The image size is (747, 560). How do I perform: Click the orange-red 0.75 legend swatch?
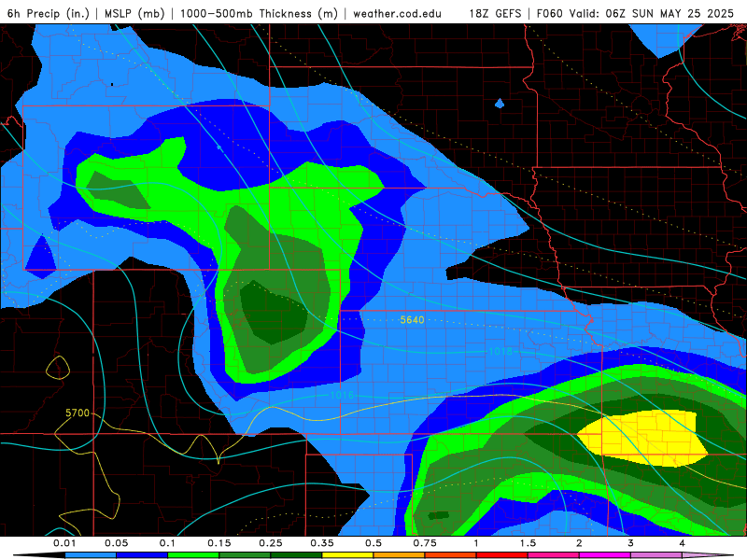tap(451, 555)
